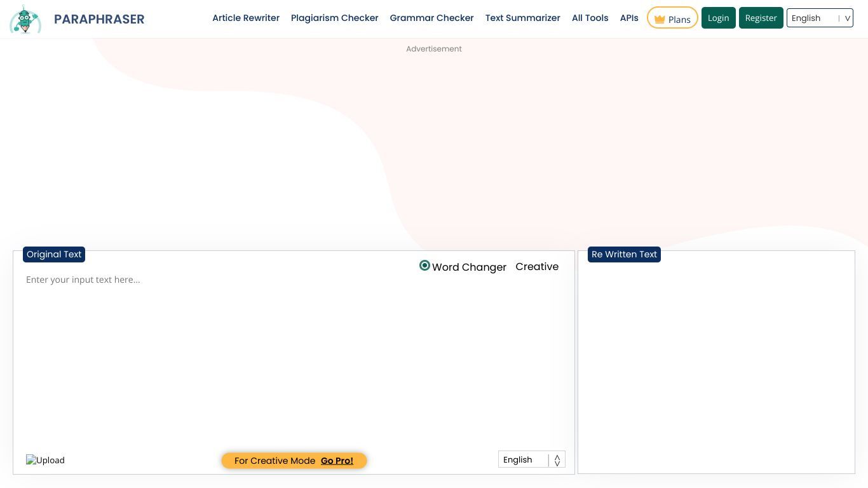Select the Word Changer radio button
868x488 pixels.
425,266
